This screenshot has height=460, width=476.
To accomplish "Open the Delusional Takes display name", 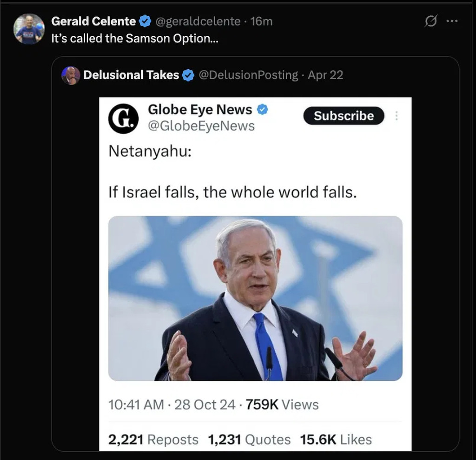I will coord(131,75).
